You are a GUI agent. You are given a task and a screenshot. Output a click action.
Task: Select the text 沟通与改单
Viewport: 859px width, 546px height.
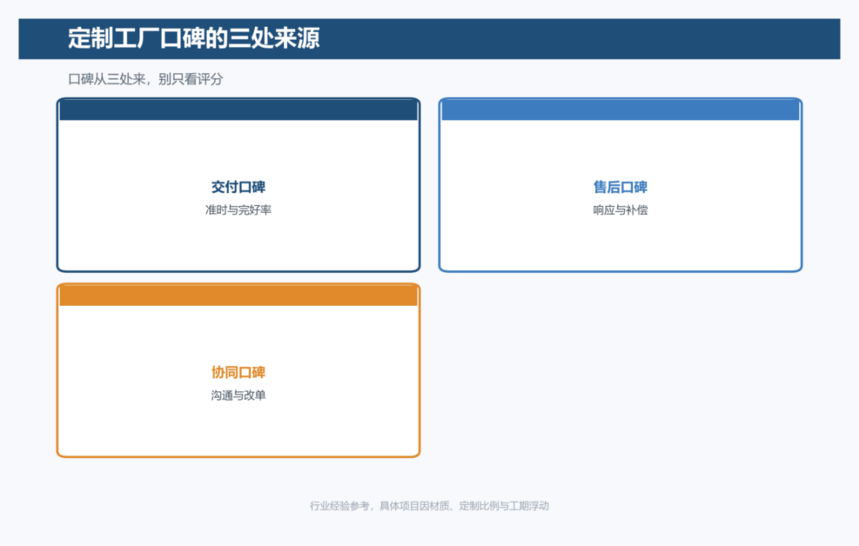238,395
